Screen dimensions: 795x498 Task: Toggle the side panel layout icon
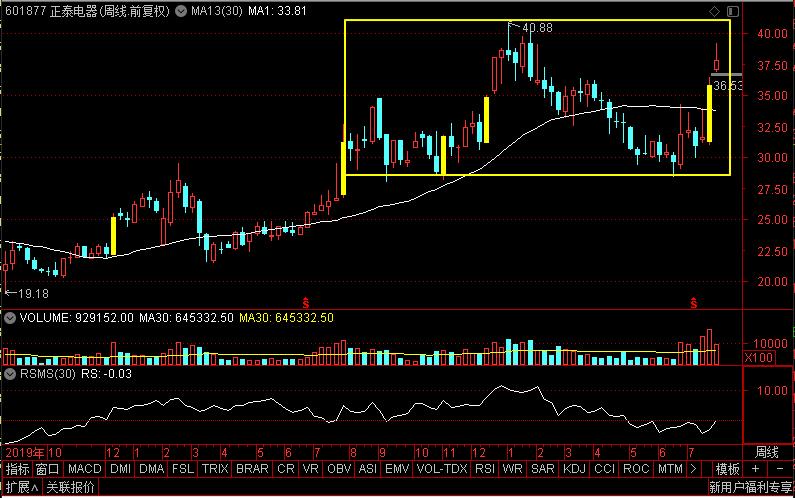[x=733, y=11]
